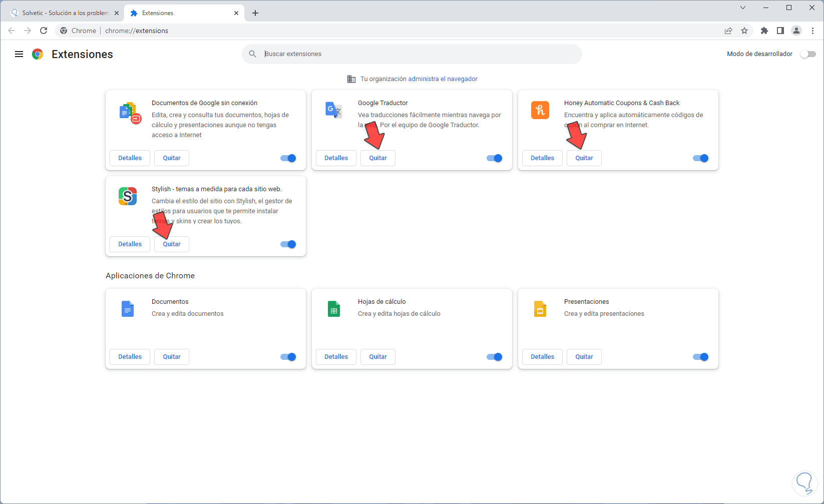Disable the Stylish extension toggle

(x=288, y=244)
